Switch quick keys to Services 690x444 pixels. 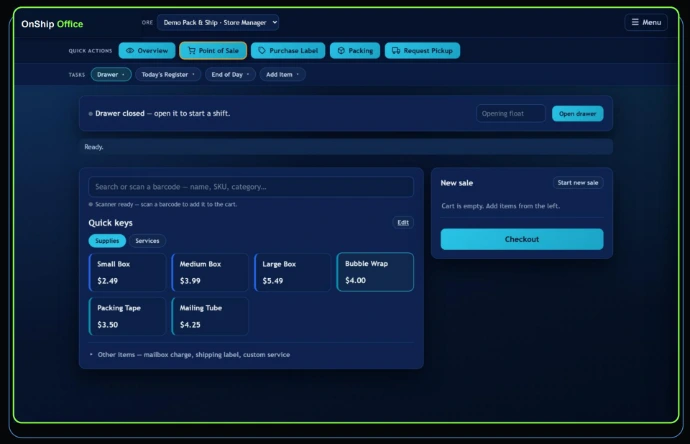coord(147,241)
